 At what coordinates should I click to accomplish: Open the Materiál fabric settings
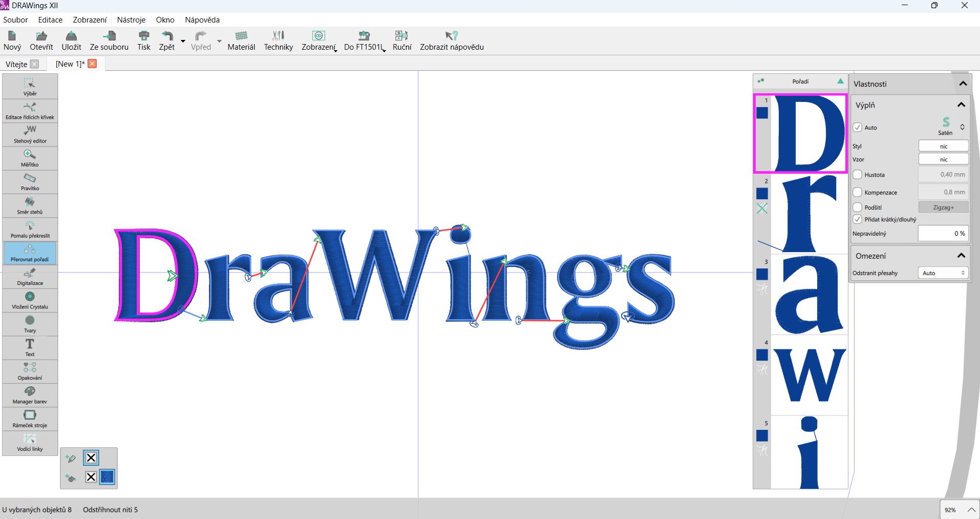click(241, 40)
